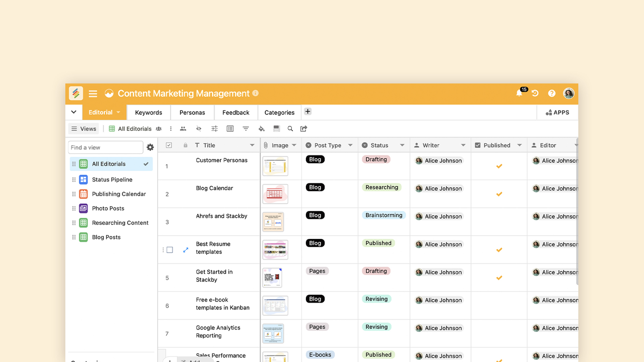Image resolution: width=644 pixels, height=362 pixels.
Task: Click the history clock icon
Action: coord(535,93)
